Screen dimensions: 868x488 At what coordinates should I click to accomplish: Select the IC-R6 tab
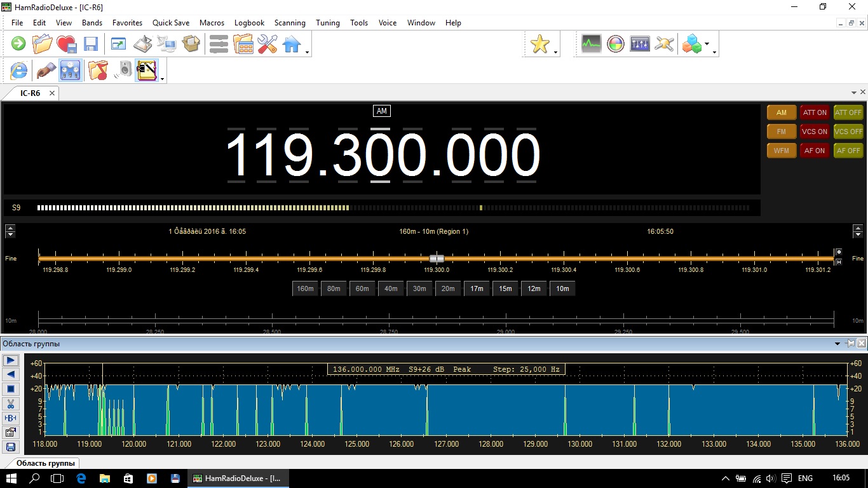pos(30,93)
